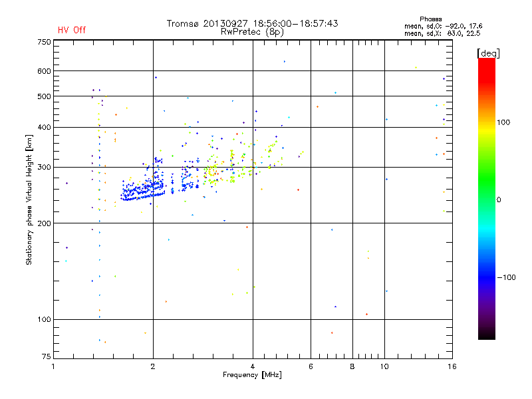Click the x-axis tick label '4'
The image size is (532, 399).
(253, 366)
